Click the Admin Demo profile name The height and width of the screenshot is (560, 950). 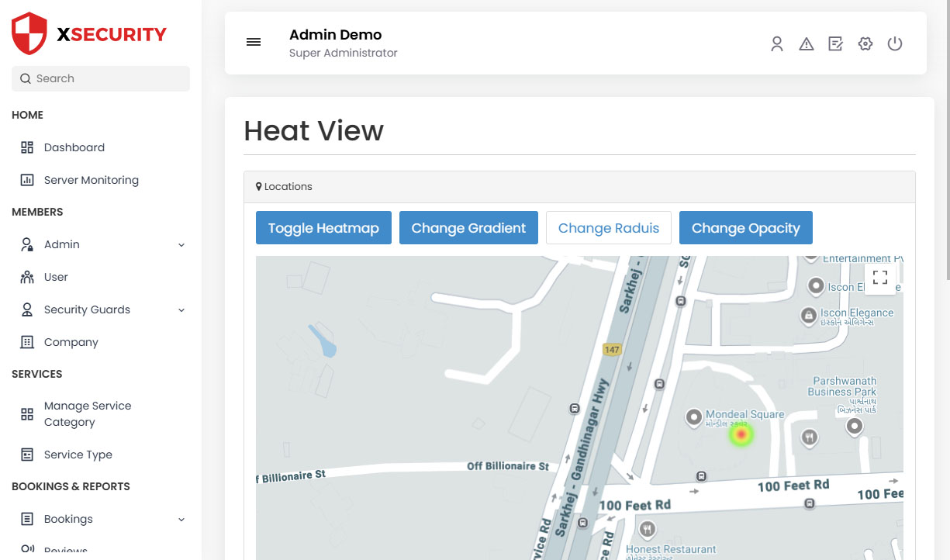tap(335, 35)
